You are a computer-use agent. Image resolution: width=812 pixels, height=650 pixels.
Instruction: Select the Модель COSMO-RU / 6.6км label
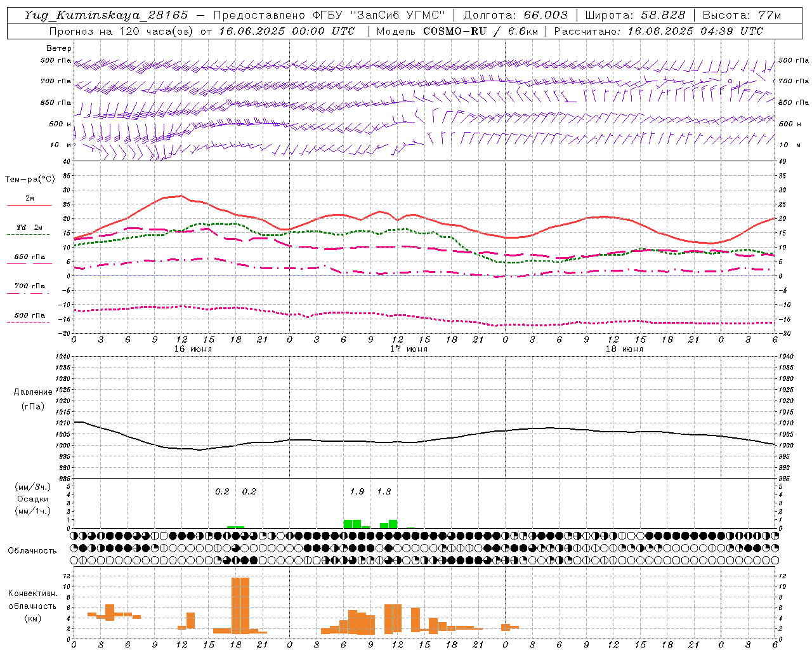click(x=457, y=31)
